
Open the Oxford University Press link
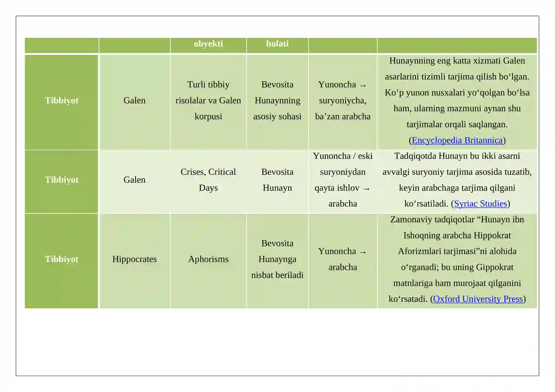(x=478, y=299)
